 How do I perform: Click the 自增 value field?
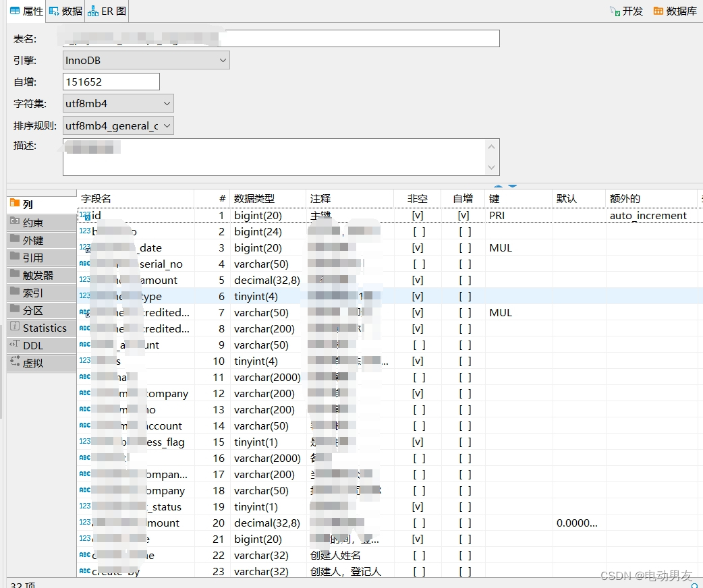[111, 82]
